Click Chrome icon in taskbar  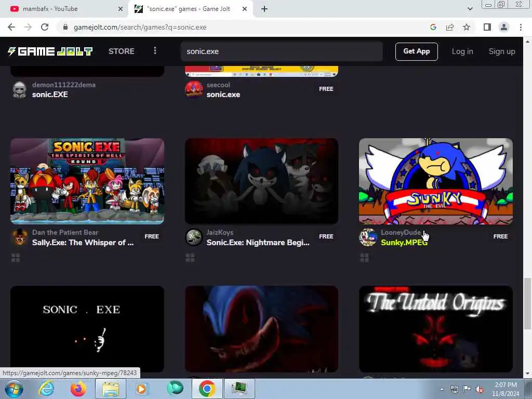point(207,389)
